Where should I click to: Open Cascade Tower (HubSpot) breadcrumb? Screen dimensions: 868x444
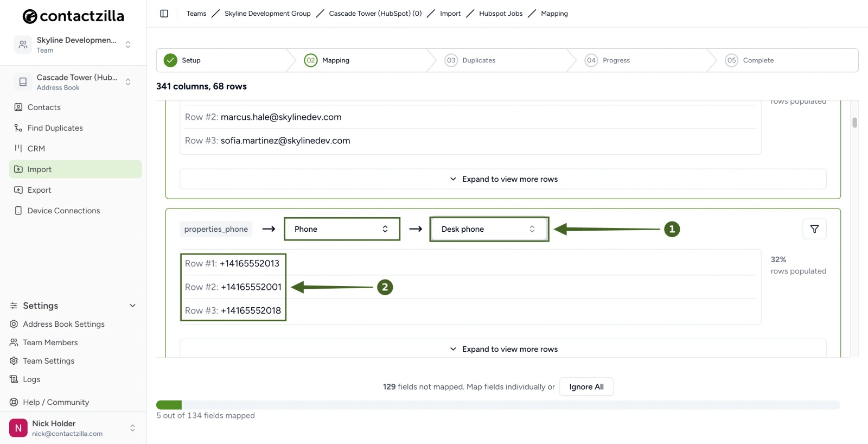[375, 14]
